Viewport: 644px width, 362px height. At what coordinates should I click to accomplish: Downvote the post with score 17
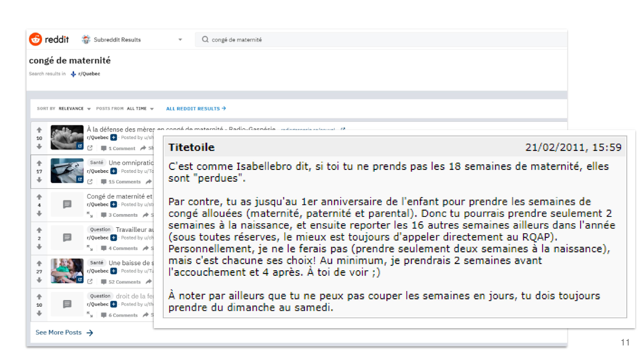pyautogui.click(x=39, y=180)
